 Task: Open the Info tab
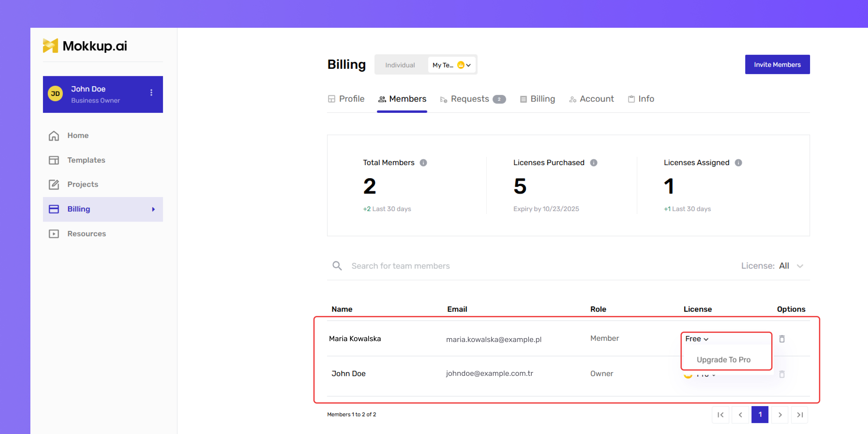tap(641, 99)
